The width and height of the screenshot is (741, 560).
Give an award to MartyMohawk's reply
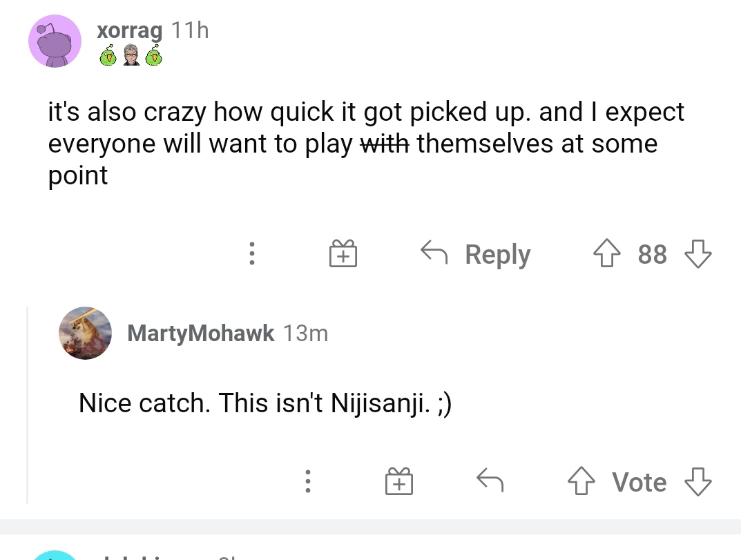[x=398, y=481]
